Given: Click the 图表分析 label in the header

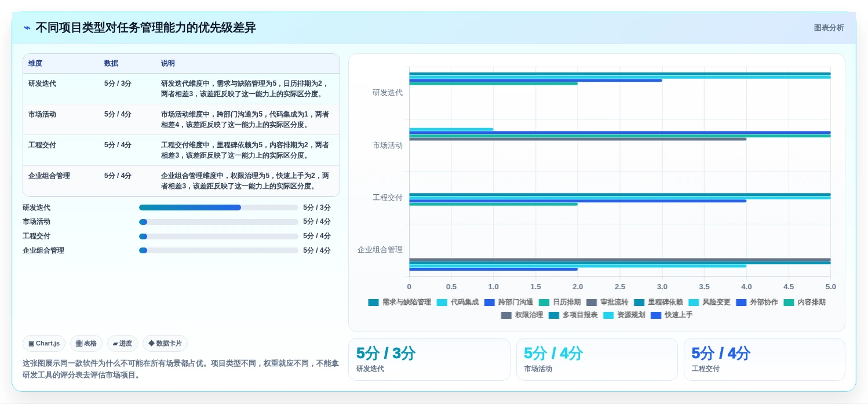Looking at the screenshot, I should click(829, 28).
